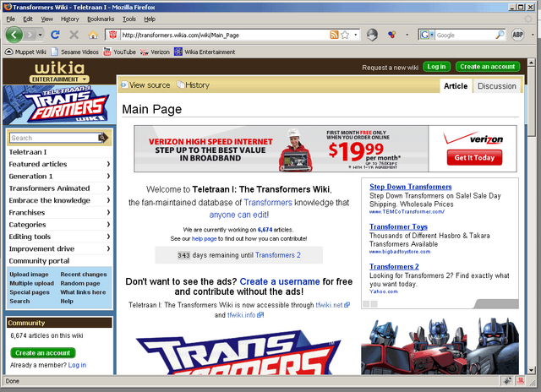The height and width of the screenshot is (392, 541).
Task: Click the Forward navigation arrow
Action: [x=30, y=35]
